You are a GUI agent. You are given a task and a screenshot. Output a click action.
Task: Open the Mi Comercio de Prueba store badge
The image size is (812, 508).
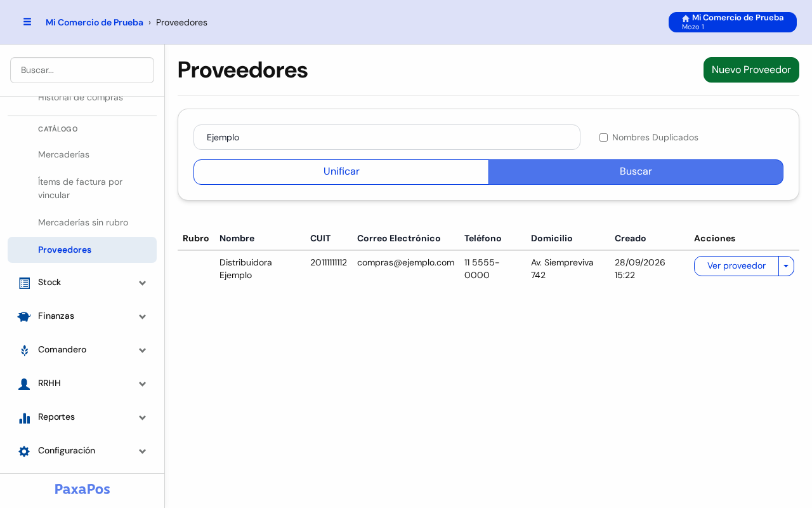733,22
